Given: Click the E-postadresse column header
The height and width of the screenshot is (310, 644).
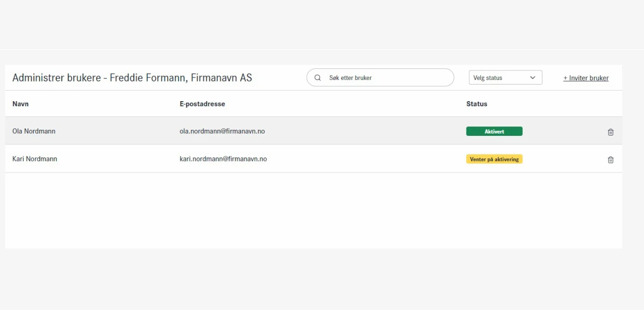Looking at the screenshot, I should 202,104.
